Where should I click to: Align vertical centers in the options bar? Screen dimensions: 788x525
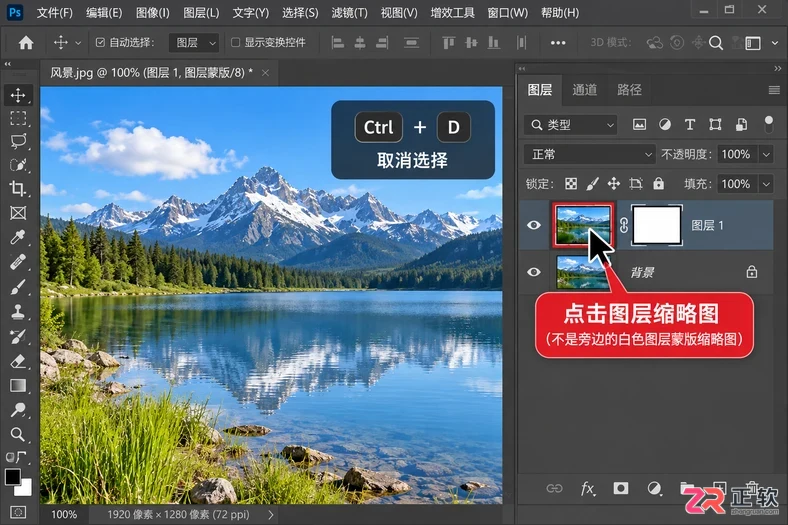click(471, 43)
